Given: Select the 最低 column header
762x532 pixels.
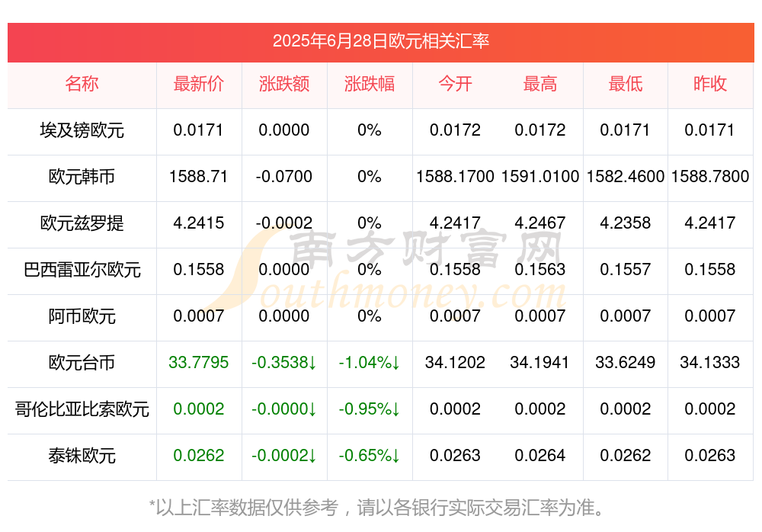Looking at the screenshot, I should 626,84.
